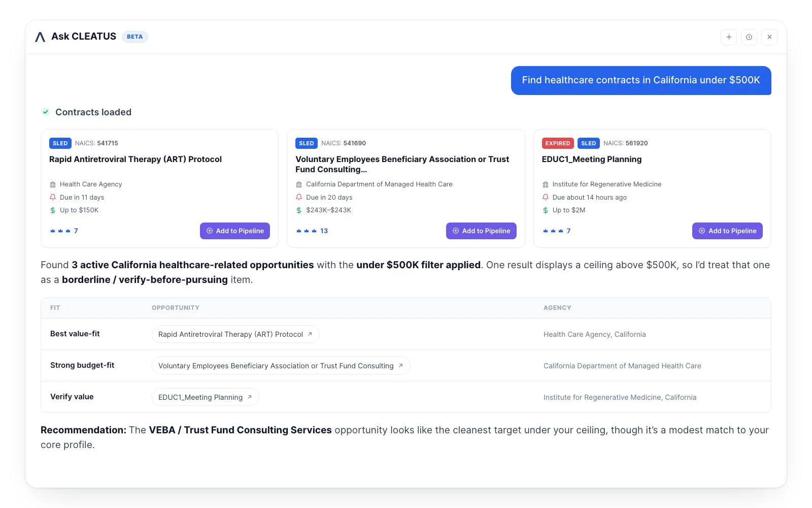Viewport: 812px width, 508px height.
Task: Click external-link arrow on EDUC1_Meeting Planning chip
Action: [x=249, y=397]
